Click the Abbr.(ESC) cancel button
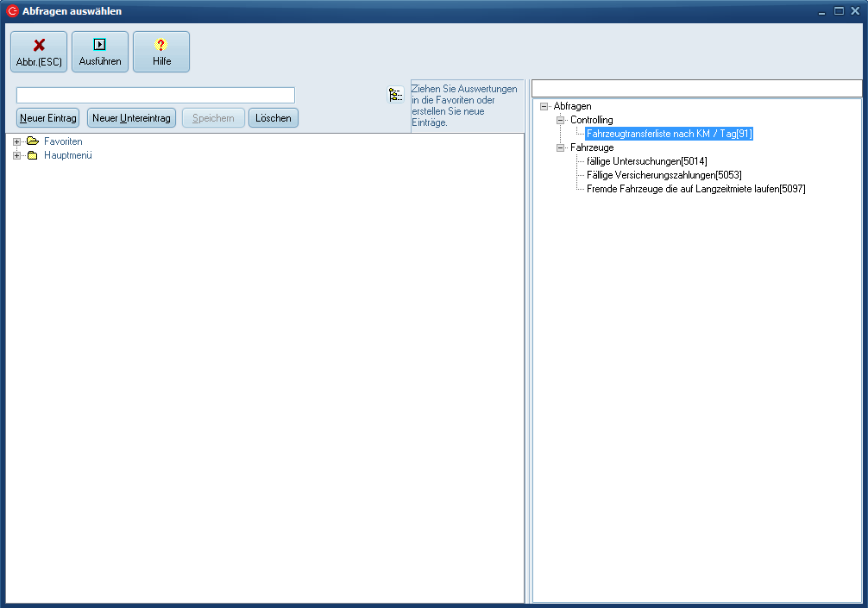The width and height of the screenshot is (868, 608). pyautogui.click(x=39, y=52)
